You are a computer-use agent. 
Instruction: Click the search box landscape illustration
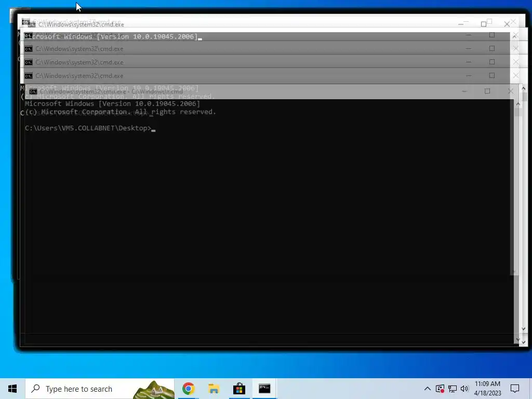click(154, 389)
